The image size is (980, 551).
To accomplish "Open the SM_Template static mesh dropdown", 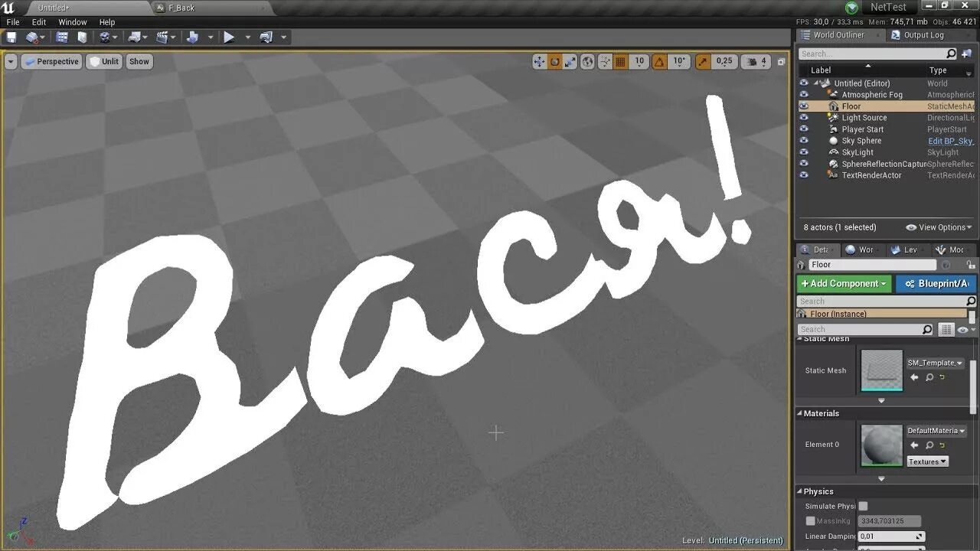I will 935,363.
